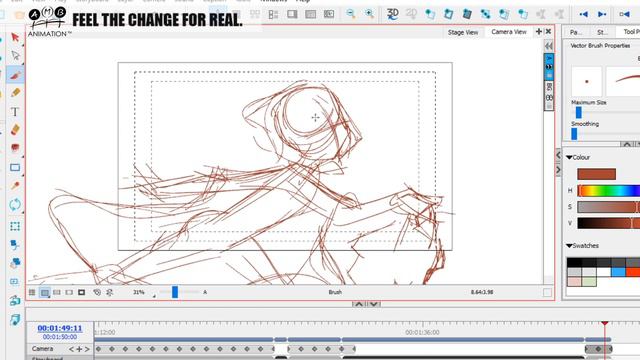Click the red timeline playhead marker
Viewport: 640px width, 360px height.
604,324
